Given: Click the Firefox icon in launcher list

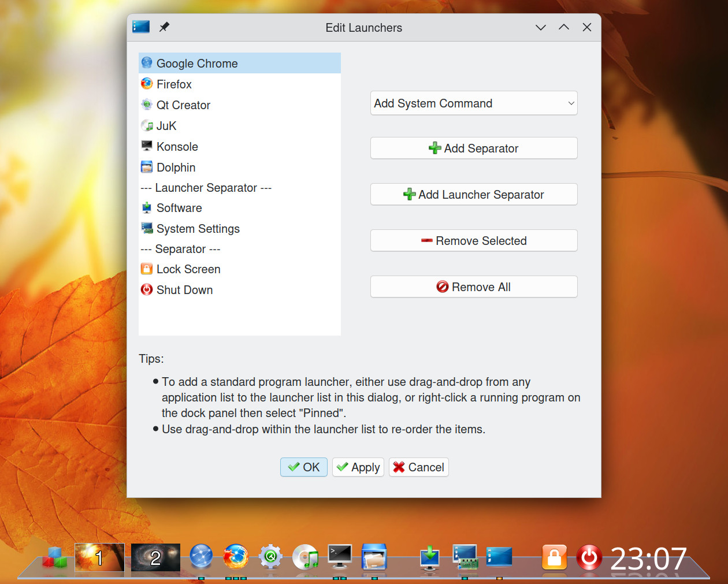Looking at the screenshot, I should pyautogui.click(x=147, y=84).
